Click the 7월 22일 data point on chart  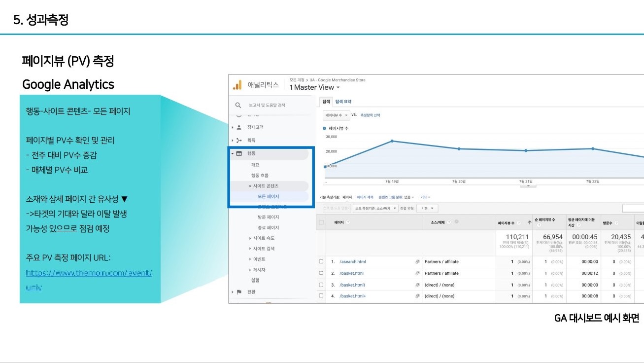[x=593, y=148]
